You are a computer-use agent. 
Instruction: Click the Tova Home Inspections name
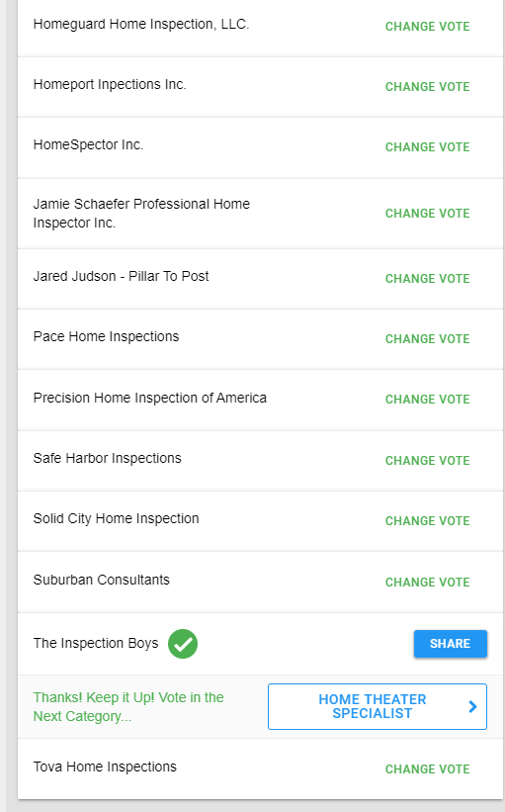pos(105,767)
